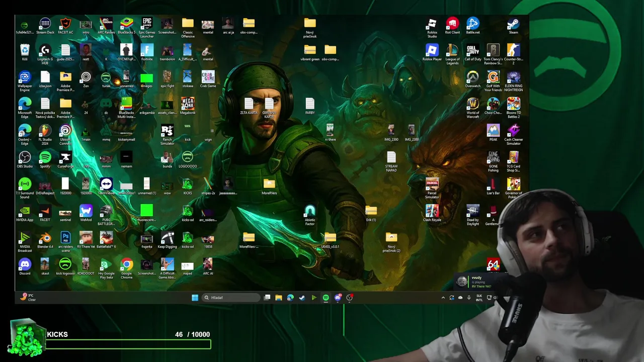The image size is (644, 362).
Task: Launch the Battle.net desktop shortcut
Action: (x=472, y=26)
